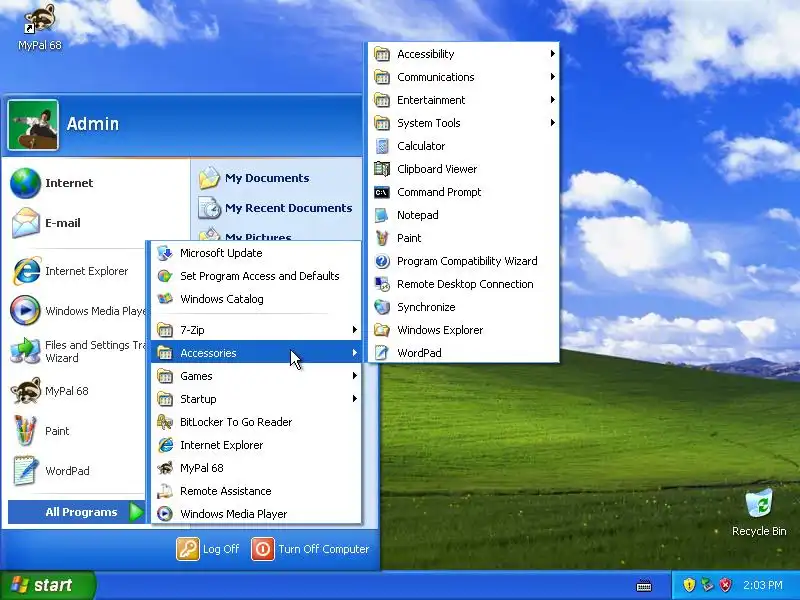Open the on-screen keyboard taskbar icon
The width and height of the screenshot is (800, 600).
[x=644, y=585]
